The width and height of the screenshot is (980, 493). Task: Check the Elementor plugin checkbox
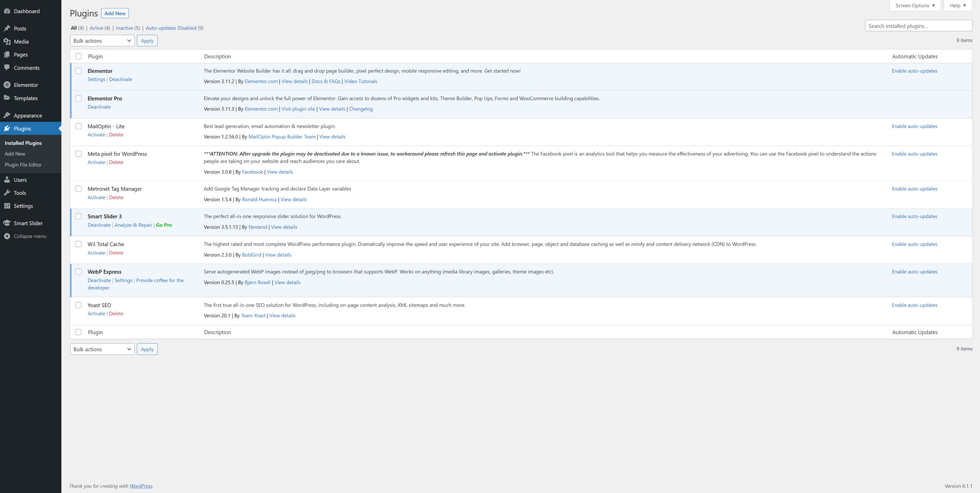click(x=78, y=71)
